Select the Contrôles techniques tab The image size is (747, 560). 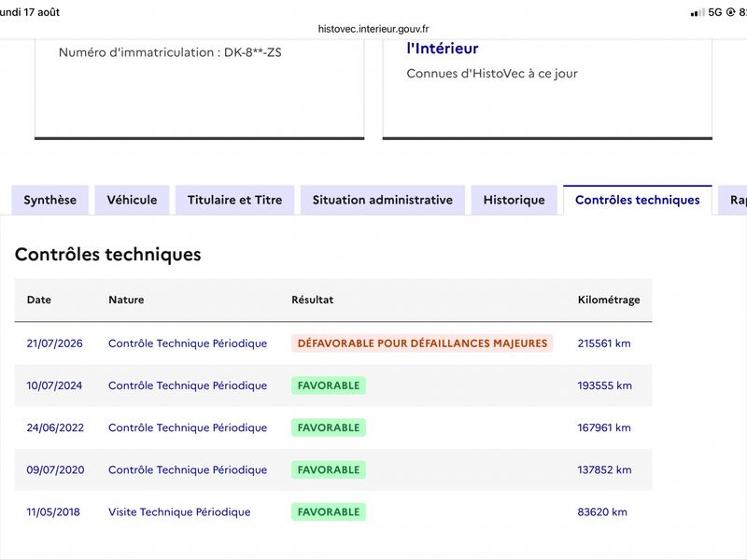[638, 200]
